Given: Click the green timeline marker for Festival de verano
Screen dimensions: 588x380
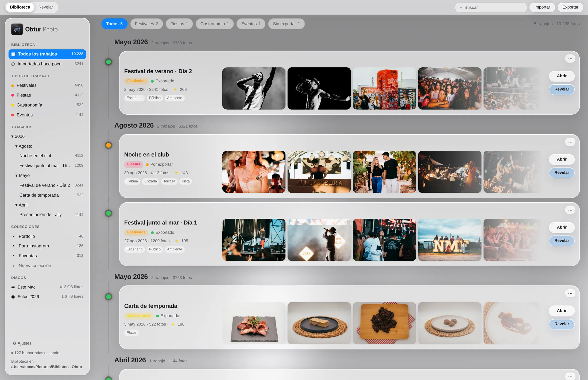Looking at the screenshot, I should [109, 62].
